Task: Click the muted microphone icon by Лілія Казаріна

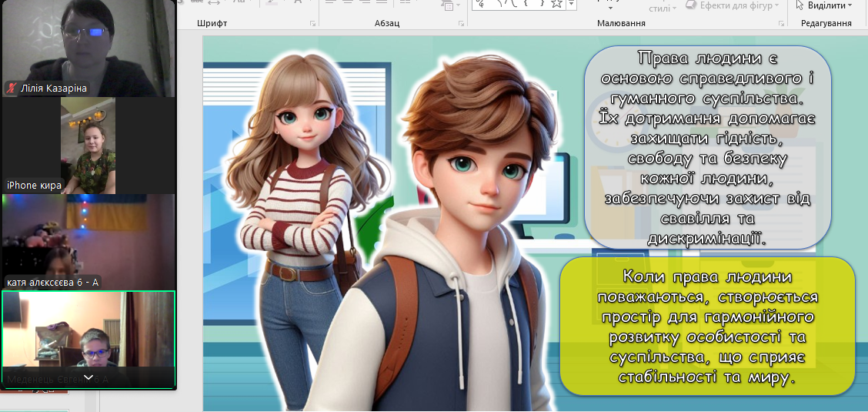Action: pyautogui.click(x=12, y=89)
